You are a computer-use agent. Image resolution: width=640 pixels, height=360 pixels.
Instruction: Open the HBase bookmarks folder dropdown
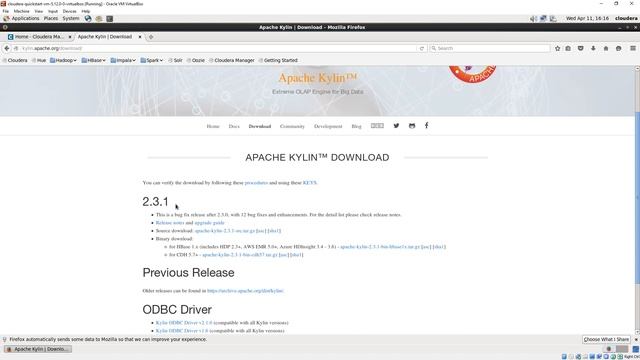coord(93,60)
